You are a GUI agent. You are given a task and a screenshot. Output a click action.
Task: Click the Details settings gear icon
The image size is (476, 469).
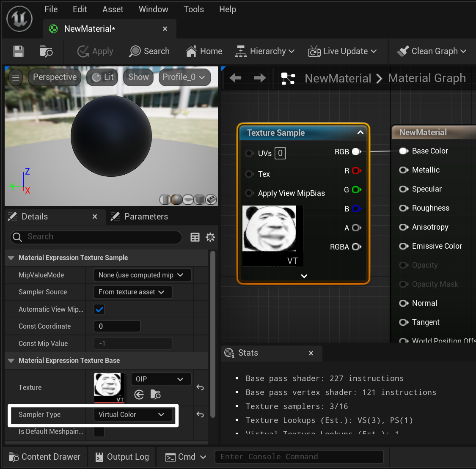[x=210, y=237]
